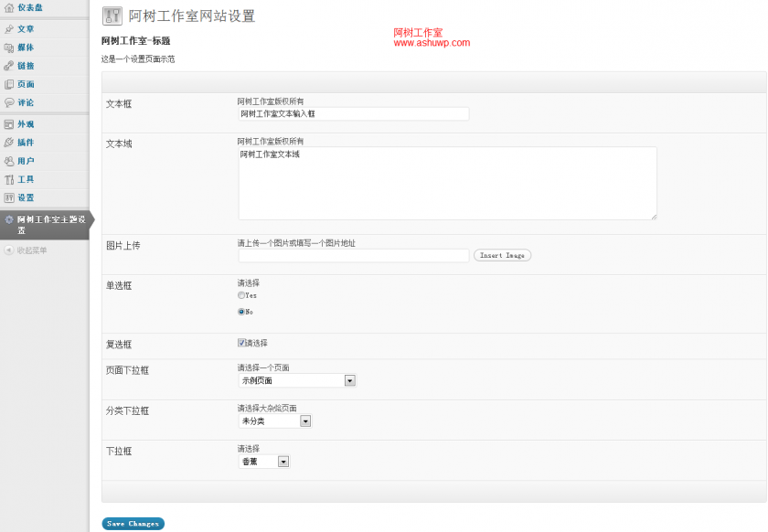
Task: Click inside the 文本域 textarea
Action: pos(448,183)
